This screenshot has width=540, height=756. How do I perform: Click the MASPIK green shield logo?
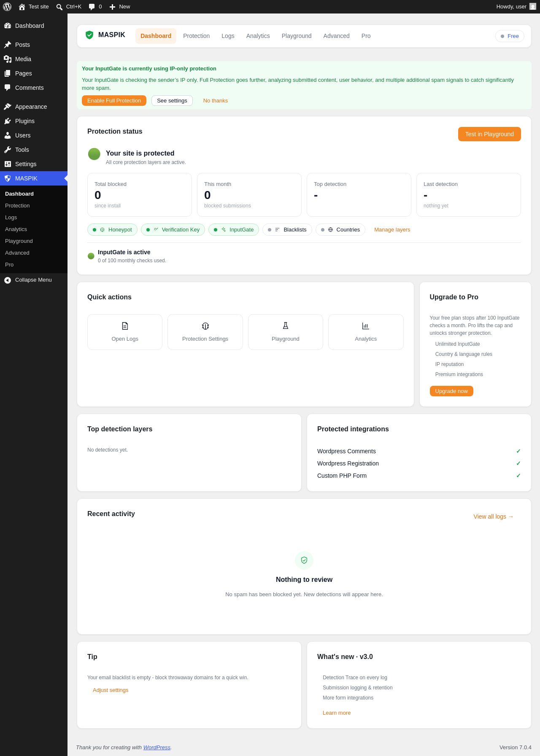[x=89, y=35]
